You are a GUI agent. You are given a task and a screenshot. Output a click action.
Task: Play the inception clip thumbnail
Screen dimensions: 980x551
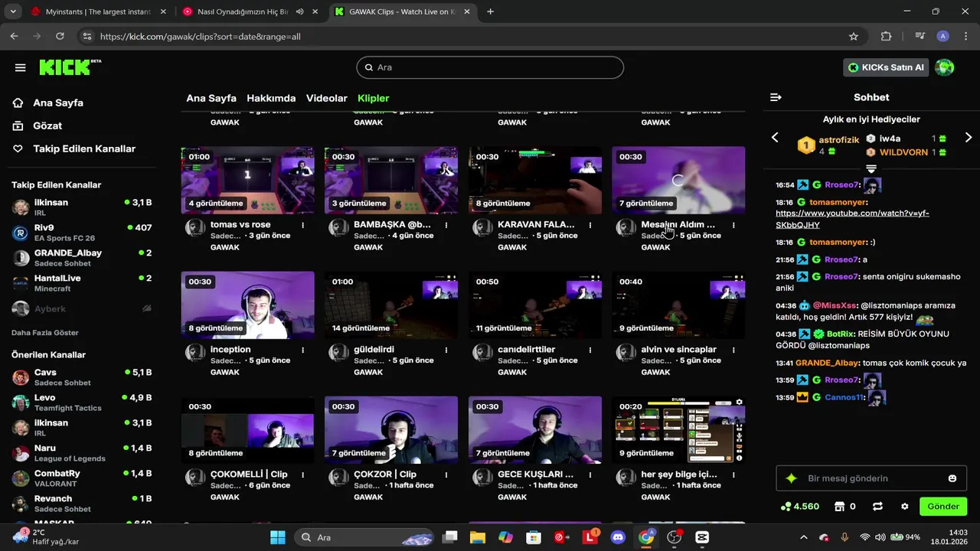(247, 305)
